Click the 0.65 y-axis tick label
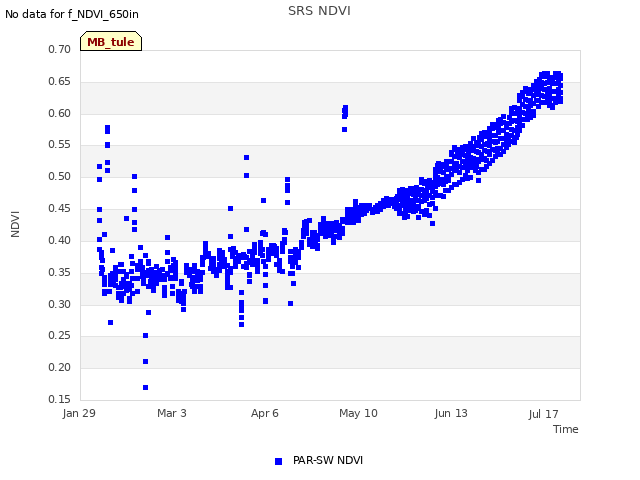The image size is (640, 480). point(60,81)
